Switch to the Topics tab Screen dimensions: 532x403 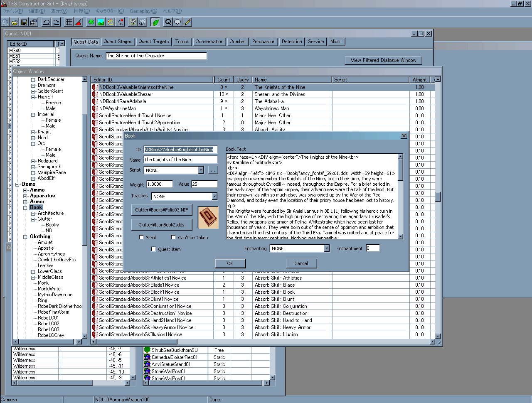click(182, 42)
